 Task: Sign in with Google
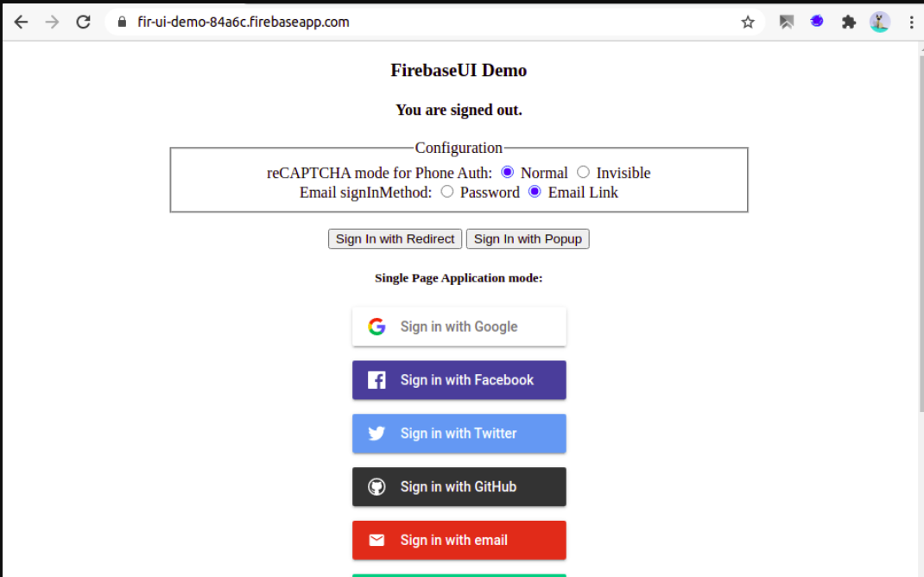[x=459, y=327]
